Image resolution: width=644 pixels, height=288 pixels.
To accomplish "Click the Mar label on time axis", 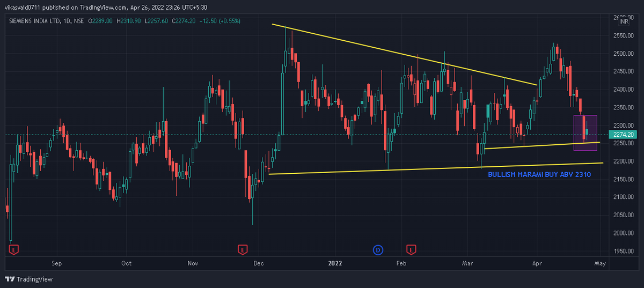I will 467,263.
